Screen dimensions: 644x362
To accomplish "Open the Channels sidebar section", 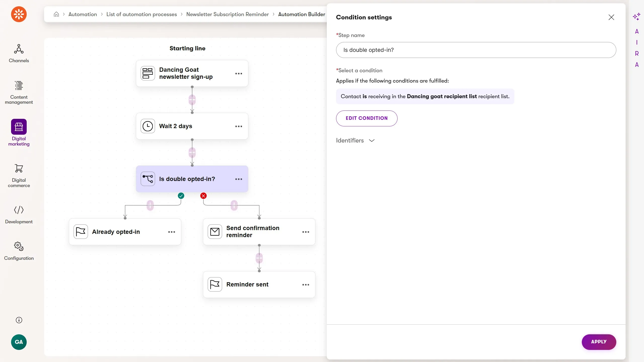I will coord(19,53).
